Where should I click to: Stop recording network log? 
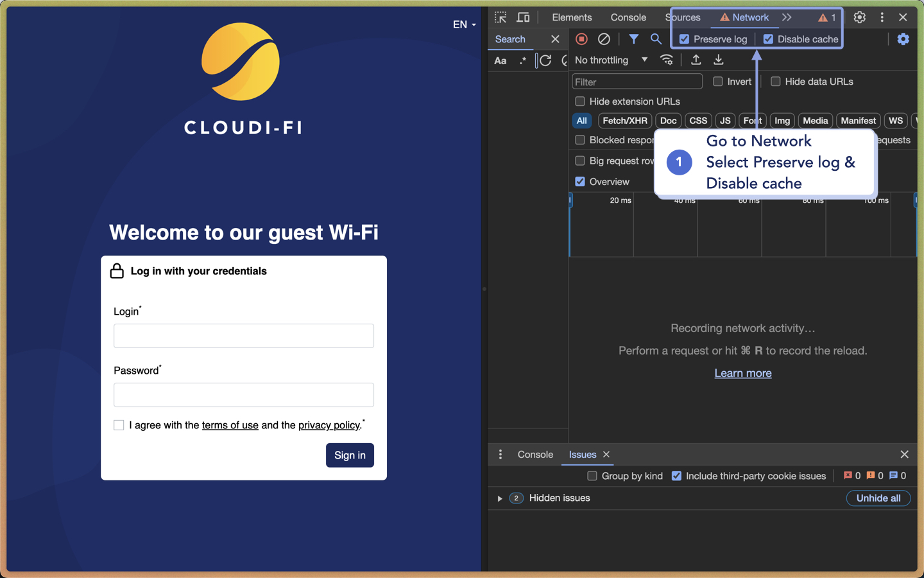click(581, 39)
